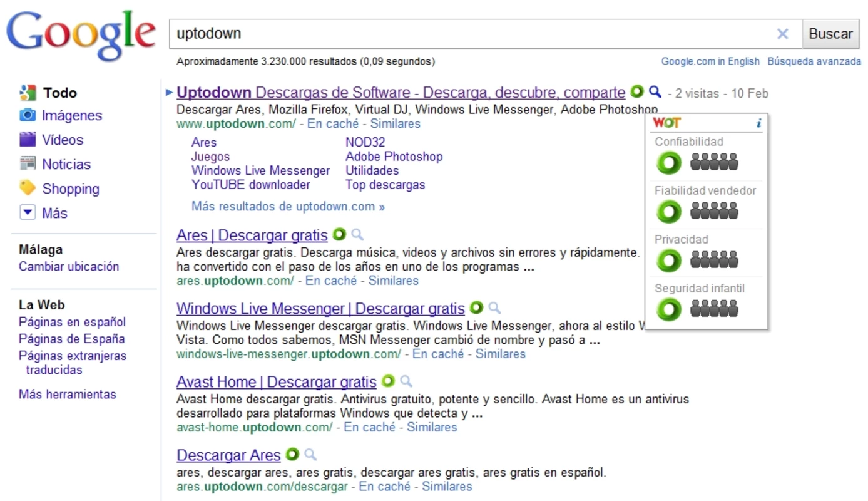
Task: Click the info icon in the WOT popup
Action: point(758,123)
